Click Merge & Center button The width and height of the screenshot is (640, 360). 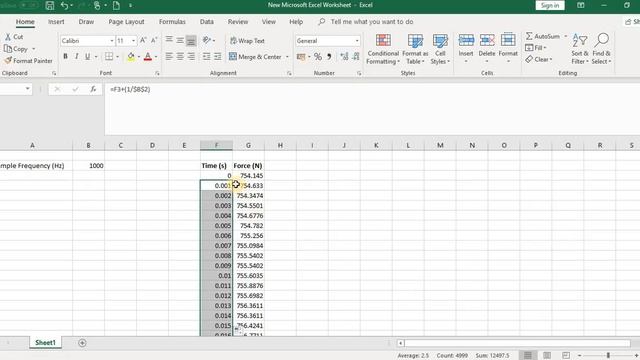pyautogui.click(x=255, y=57)
